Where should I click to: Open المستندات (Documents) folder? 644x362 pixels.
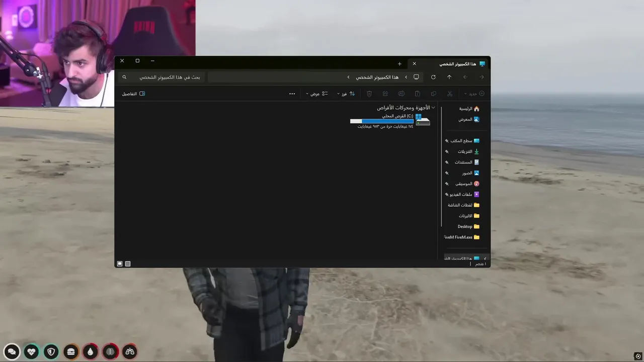(466, 162)
